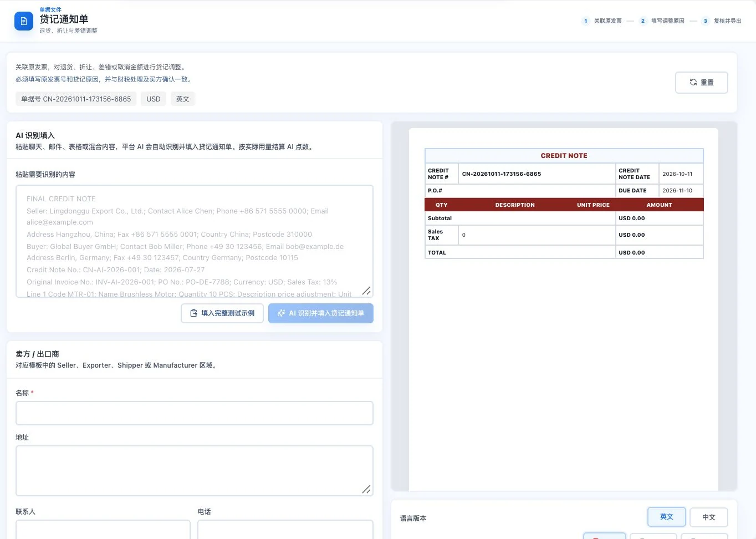Click the 英文 tag beside USD
This screenshot has width=756, height=539.
click(x=183, y=99)
